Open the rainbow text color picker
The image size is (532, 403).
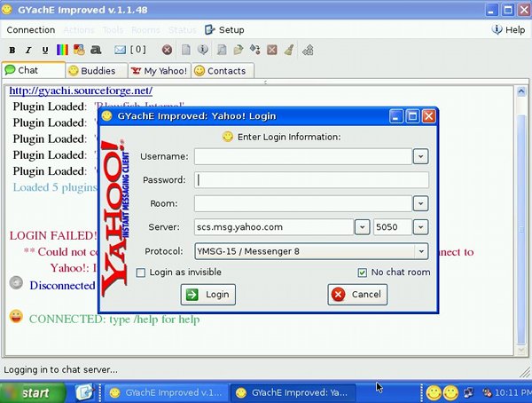[x=62, y=51]
